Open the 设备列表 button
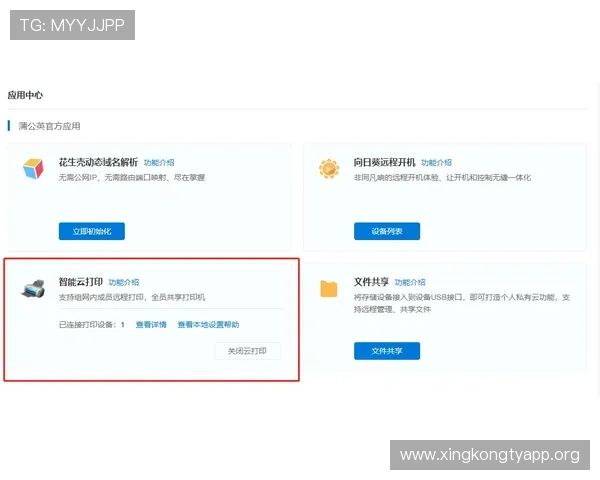Screen dimensions: 600x480 pyautogui.click(x=387, y=231)
